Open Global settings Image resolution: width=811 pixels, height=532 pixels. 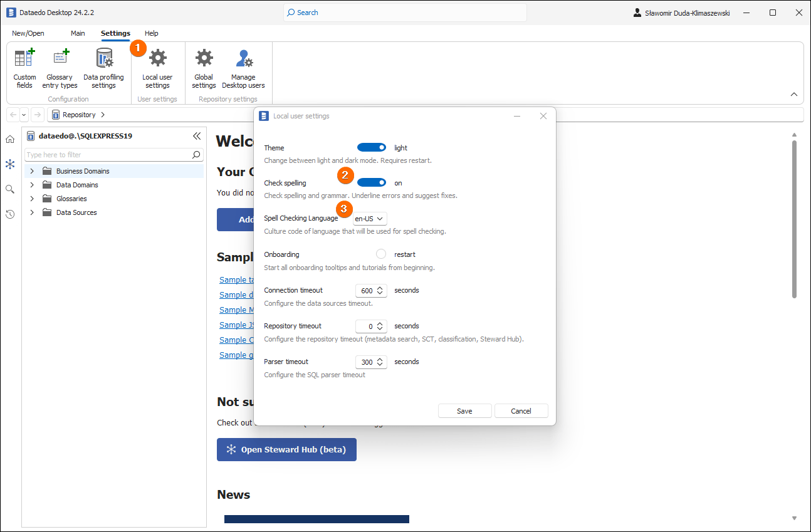pyautogui.click(x=203, y=68)
